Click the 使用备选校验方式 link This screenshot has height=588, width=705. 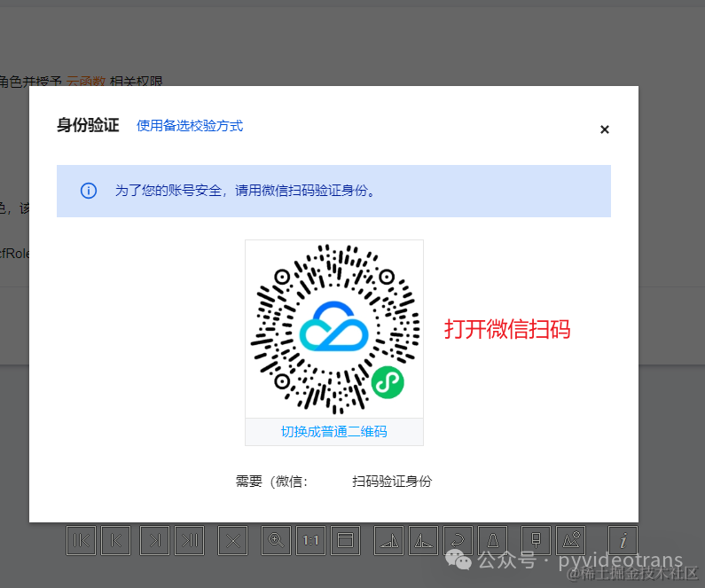coord(190,125)
